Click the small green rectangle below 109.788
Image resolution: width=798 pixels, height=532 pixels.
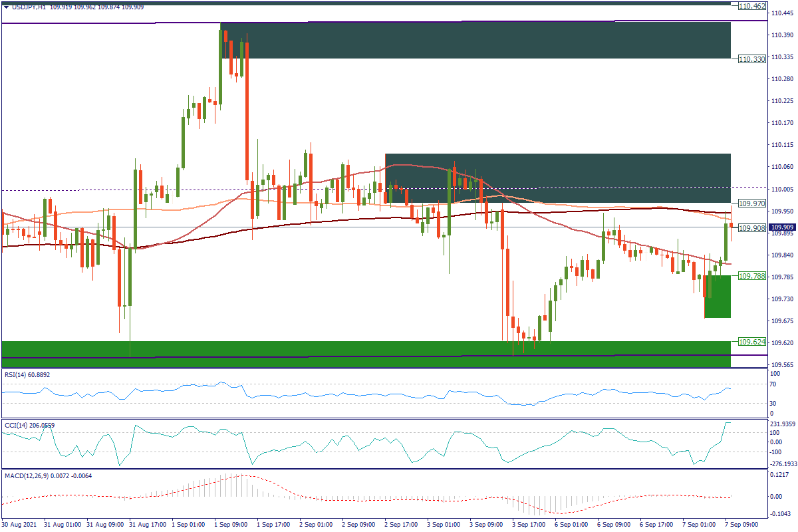(718, 297)
